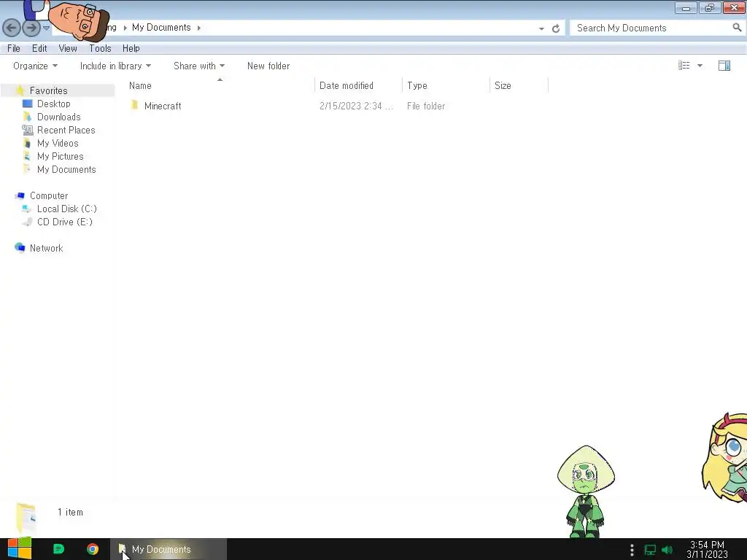Viewport: 747px width, 560px height.
Task: Open the Edit menu
Action: click(x=39, y=48)
